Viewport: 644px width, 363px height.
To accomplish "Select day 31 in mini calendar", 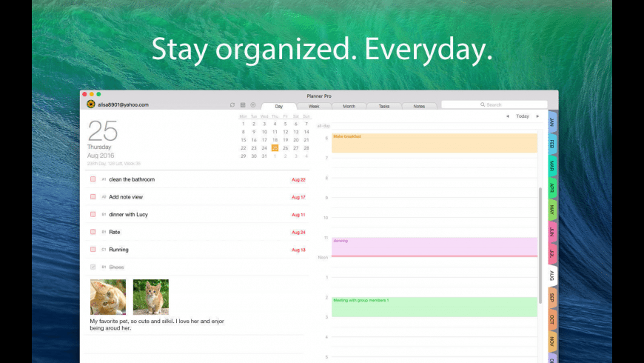I will [x=264, y=156].
